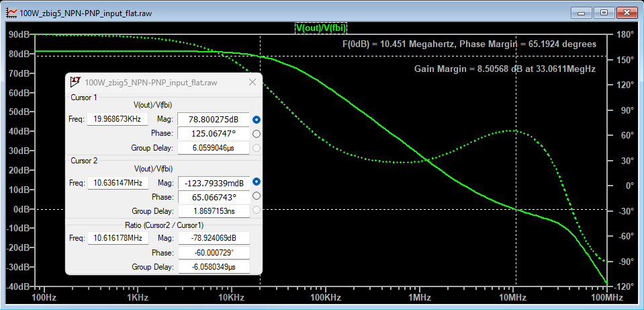644x310 pixels.
Task: Click the 90dB label on left axis
Action: [x=19, y=34]
